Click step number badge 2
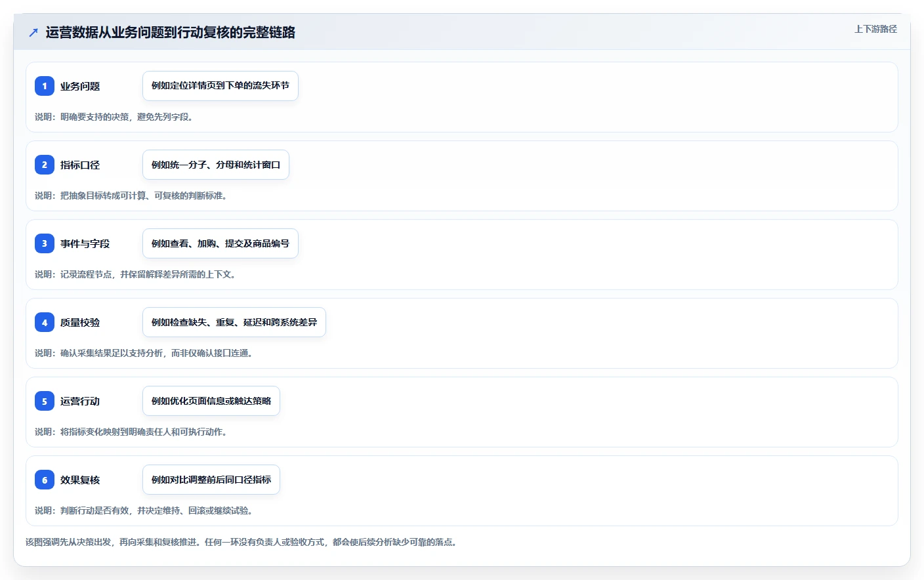Viewport: 924px width, 580px height. (45, 165)
